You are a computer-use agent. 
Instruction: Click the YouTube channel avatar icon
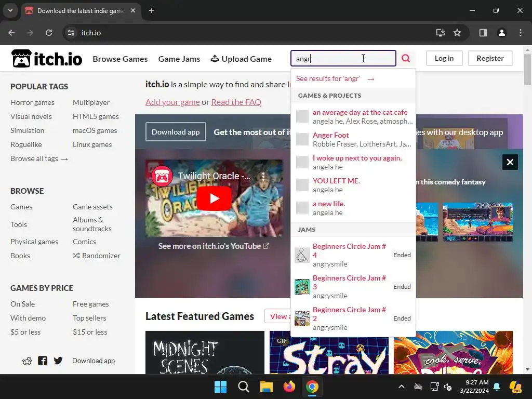(x=162, y=176)
